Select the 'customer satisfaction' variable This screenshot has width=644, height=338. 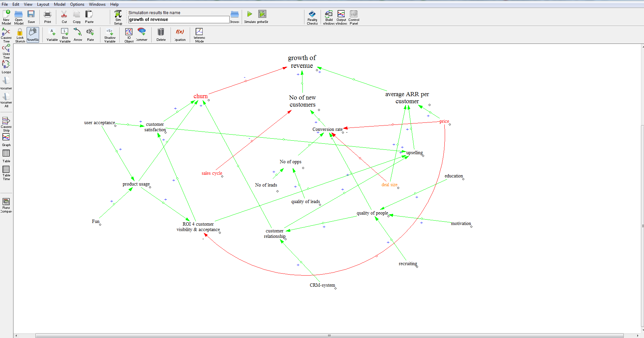point(155,127)
